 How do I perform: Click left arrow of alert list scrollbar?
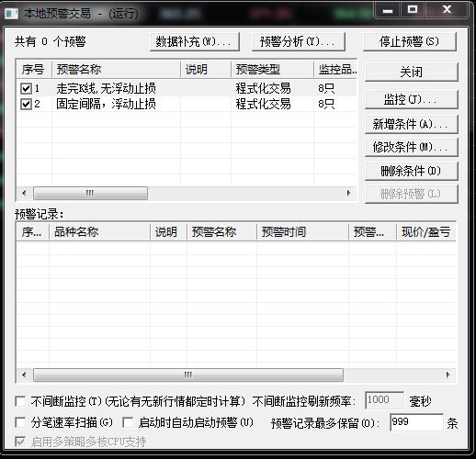click(24, 193)
